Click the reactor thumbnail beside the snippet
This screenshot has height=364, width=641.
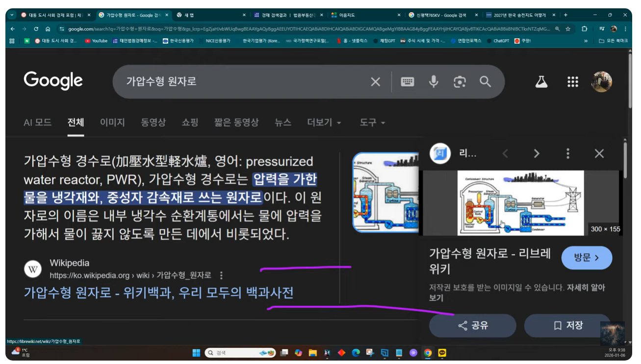coord(385,192)
